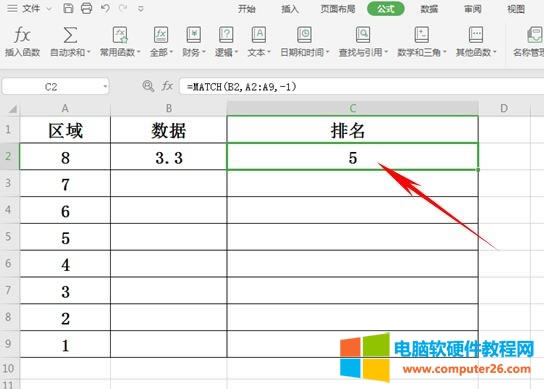Click the select-all corner triangle
Image resolution: width=544 pixels, height=389 pixels.
coord(12,109)
